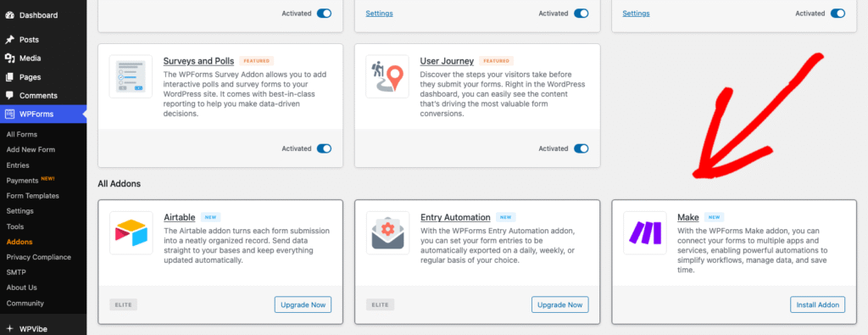Click FEATURED badge on Surveys and Polls
This screenshot has width=868, height=335.
coord(257,61)
